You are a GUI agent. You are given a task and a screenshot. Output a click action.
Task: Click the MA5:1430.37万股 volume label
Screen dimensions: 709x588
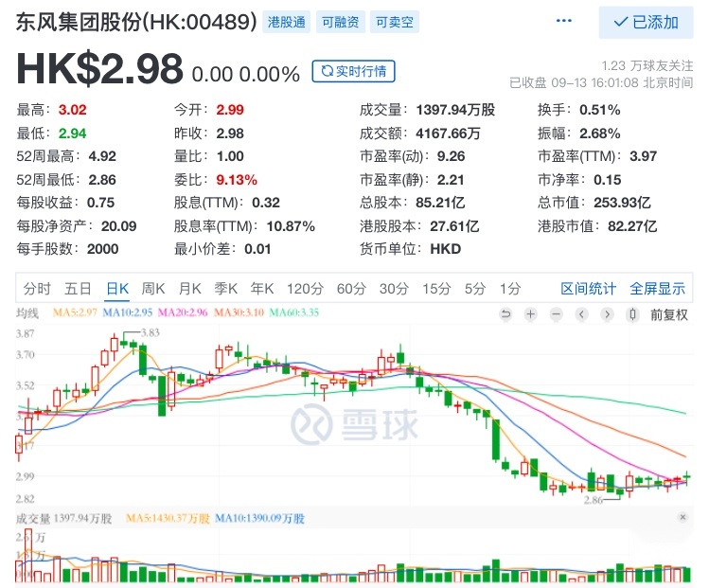168,518
